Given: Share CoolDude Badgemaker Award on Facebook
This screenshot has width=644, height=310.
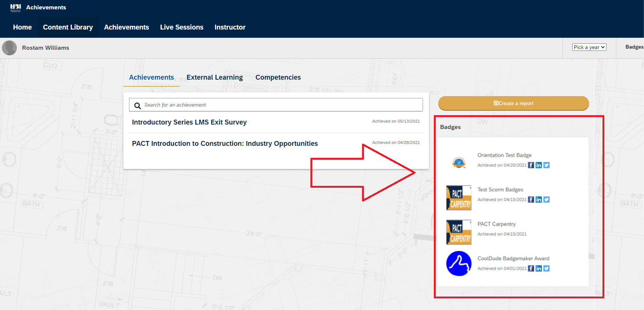Looking at the screenshot, I should [x=531, y=268].
